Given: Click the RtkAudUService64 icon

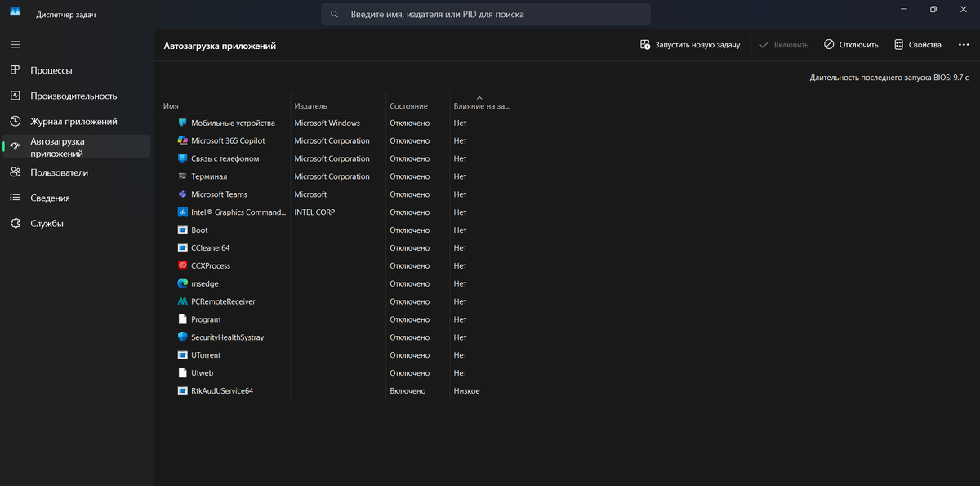Looking at the screenshot, I should (x=183, y=391).
